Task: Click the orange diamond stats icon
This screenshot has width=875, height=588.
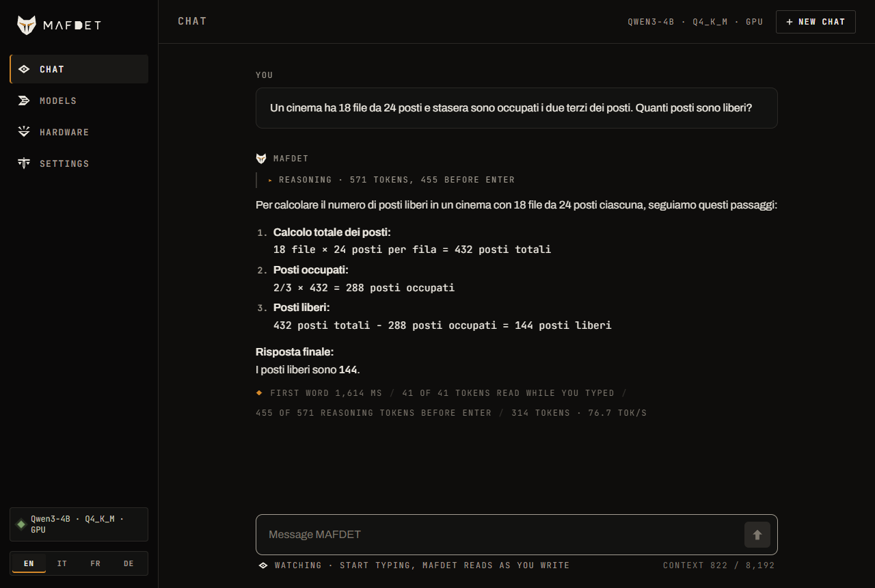Action: click(x=259, y=393)
